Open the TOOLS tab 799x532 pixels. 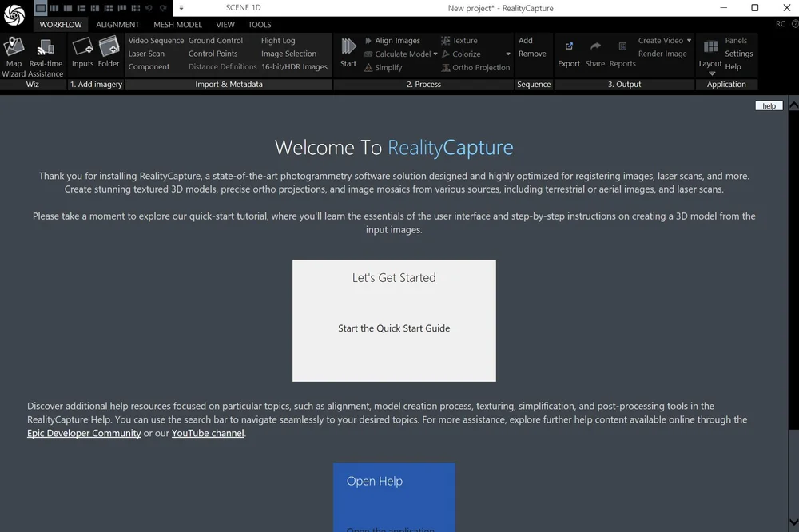pyautogui.click(x=260, y=25)
